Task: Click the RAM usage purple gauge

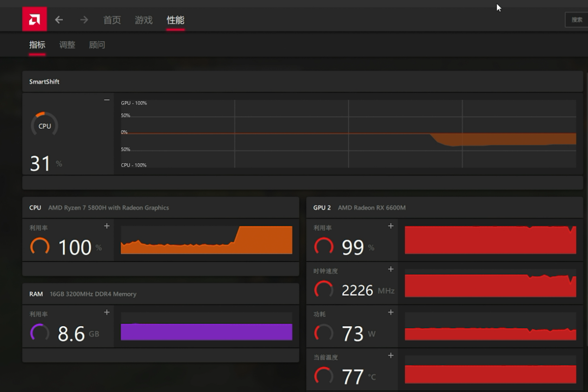Action: 40,333
